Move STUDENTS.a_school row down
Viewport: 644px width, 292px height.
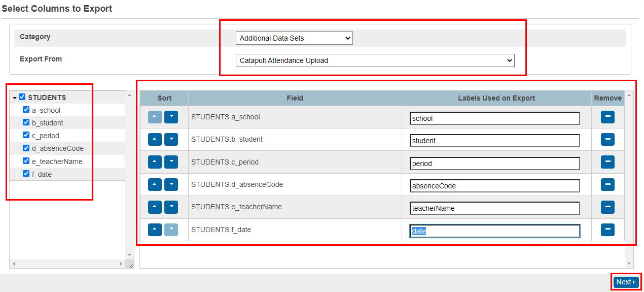pyautogui.click(x=171, y=117)
